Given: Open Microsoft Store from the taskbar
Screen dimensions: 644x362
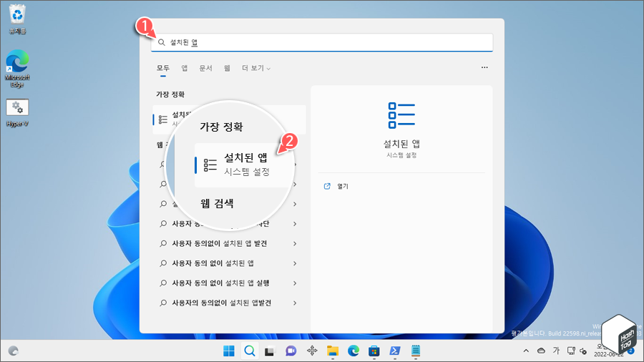Looking at the screenshot, I should [x=374, y=351].
